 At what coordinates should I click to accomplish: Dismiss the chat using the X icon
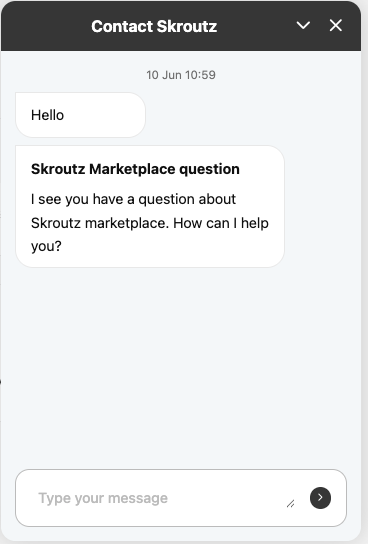coord(336,25)
